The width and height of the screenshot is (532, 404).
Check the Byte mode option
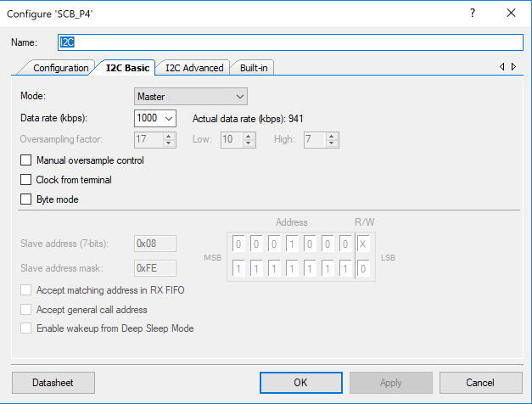[x=25, y=199]
